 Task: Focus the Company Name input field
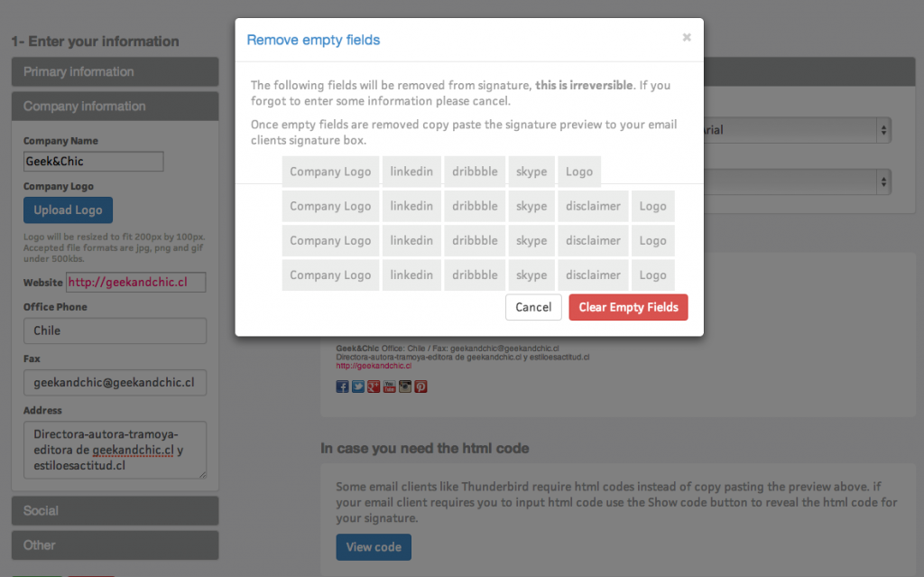[94, 162]
